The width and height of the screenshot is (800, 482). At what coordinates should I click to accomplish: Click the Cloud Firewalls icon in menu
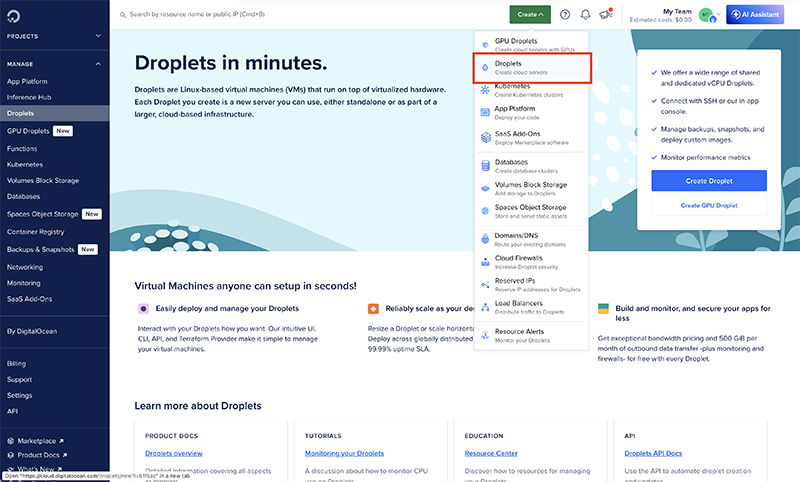pos(486,263)
